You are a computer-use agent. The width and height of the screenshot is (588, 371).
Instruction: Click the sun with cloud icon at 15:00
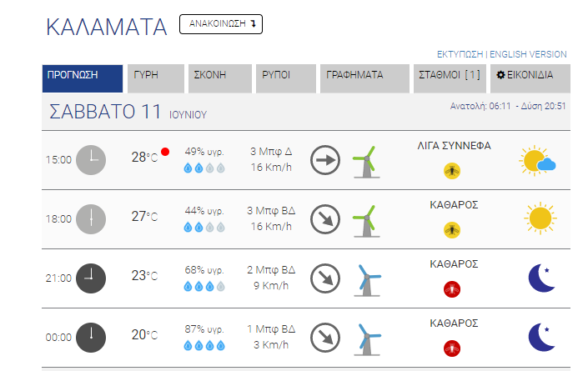pyautogui.click(x=537, y=161)
